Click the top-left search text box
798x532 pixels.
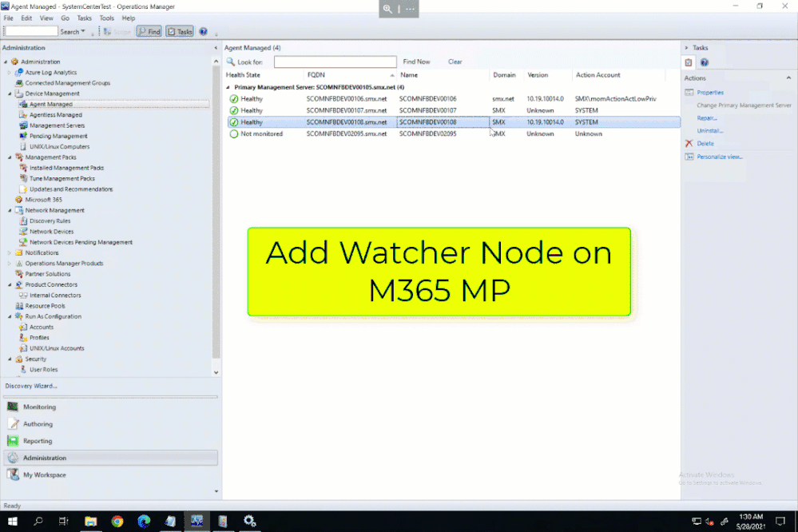click(x=31, y=32)
